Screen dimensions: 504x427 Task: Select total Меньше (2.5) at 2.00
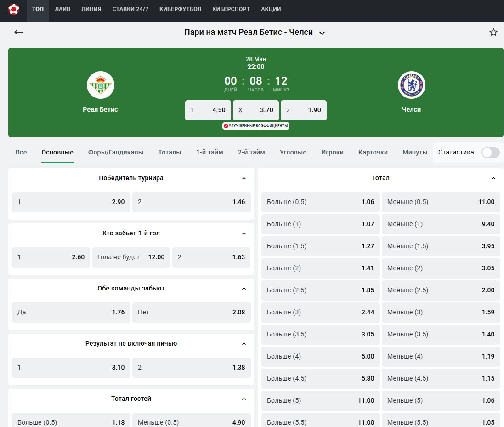tap(441, 290)
